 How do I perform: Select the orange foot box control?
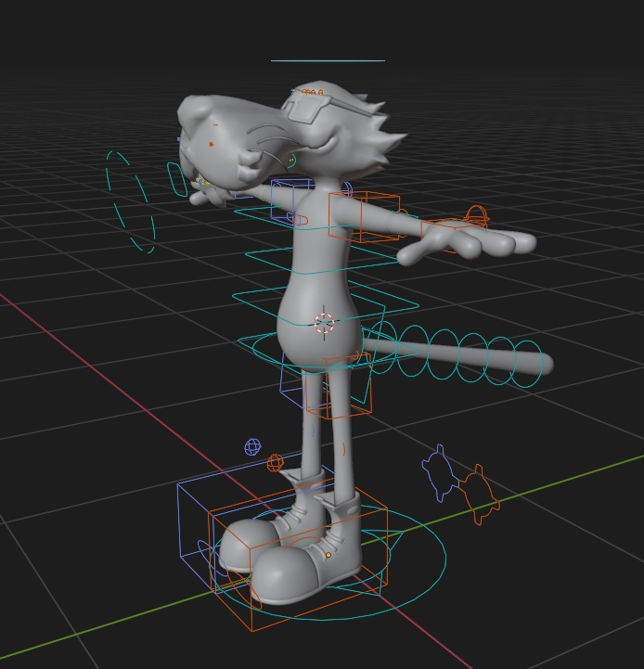[298, 560]
